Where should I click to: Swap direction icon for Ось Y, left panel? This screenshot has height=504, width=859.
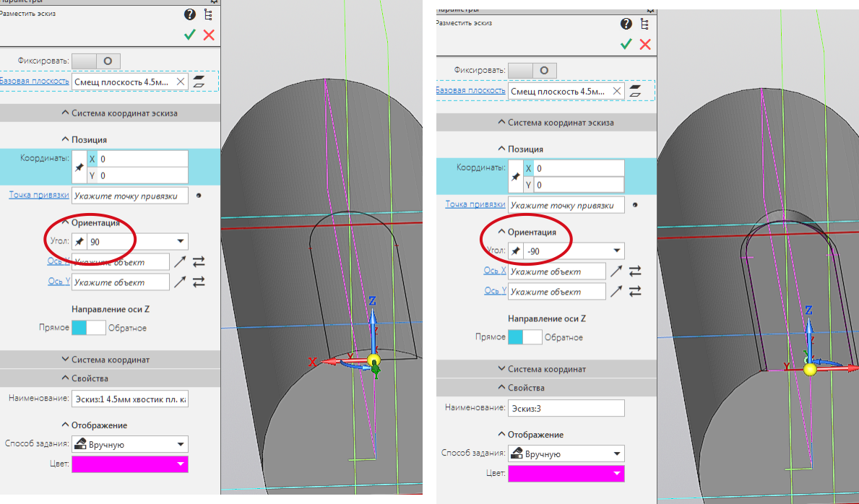click(199, 282)
